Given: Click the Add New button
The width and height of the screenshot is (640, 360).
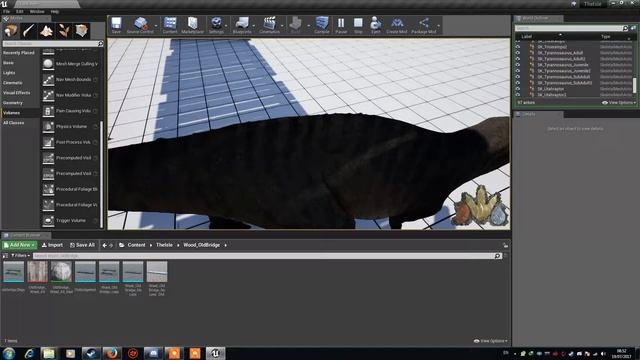Looking at the screenshot, I should [x=19, y=245].
